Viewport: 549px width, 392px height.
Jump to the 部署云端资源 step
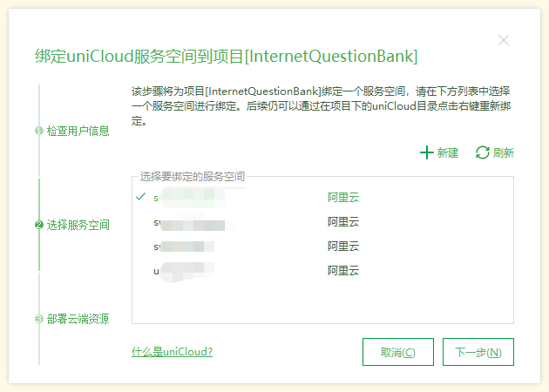pyautogui.click(x=78, y=319)
